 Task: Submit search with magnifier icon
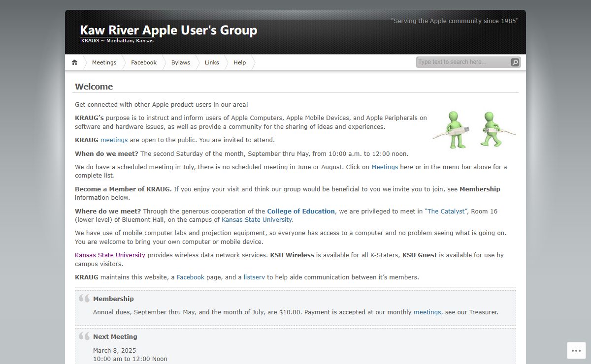click(515, 62)
